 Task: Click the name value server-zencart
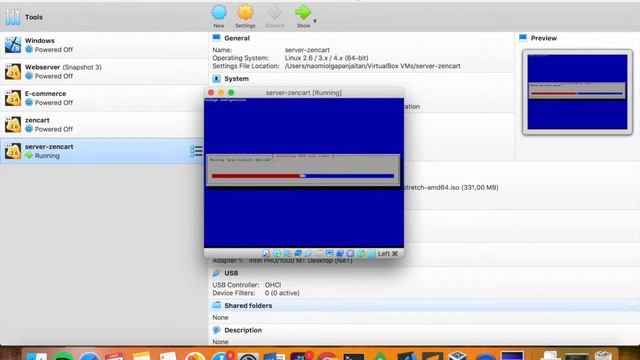307,50
